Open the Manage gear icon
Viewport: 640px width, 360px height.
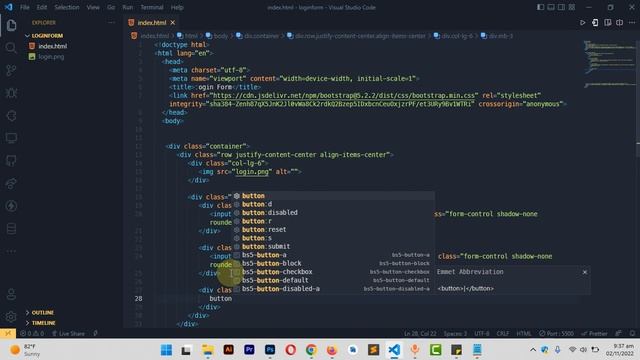(11, 317)
